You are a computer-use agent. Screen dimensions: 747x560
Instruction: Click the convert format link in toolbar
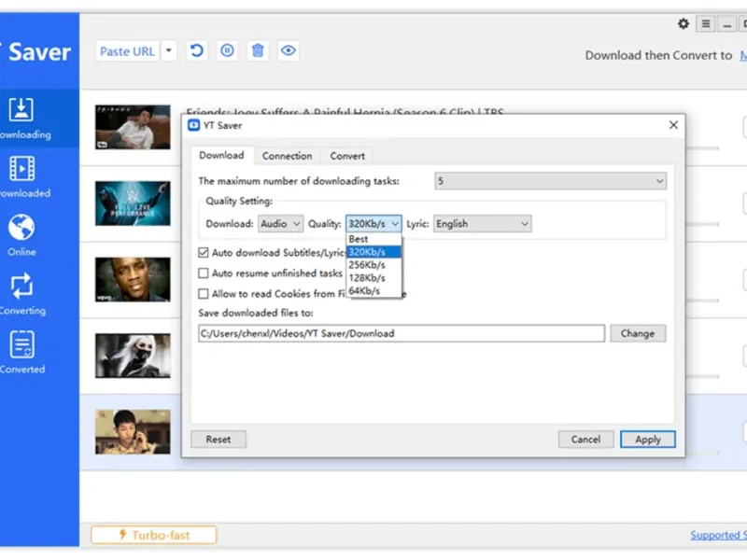[x=743, y=55]
